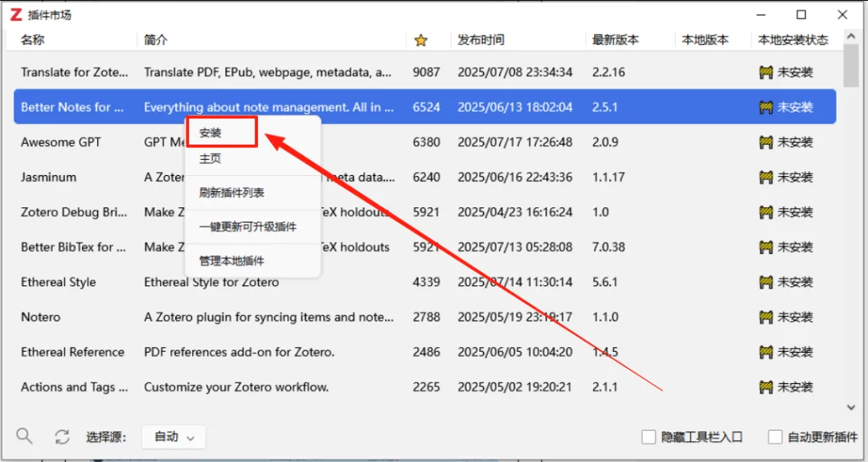Image resolution: width=868 pixels, height=462 pixels.
Task: Click not-installed icon for Jasminum
Action: pyautogui.click(x=766, y=177)
